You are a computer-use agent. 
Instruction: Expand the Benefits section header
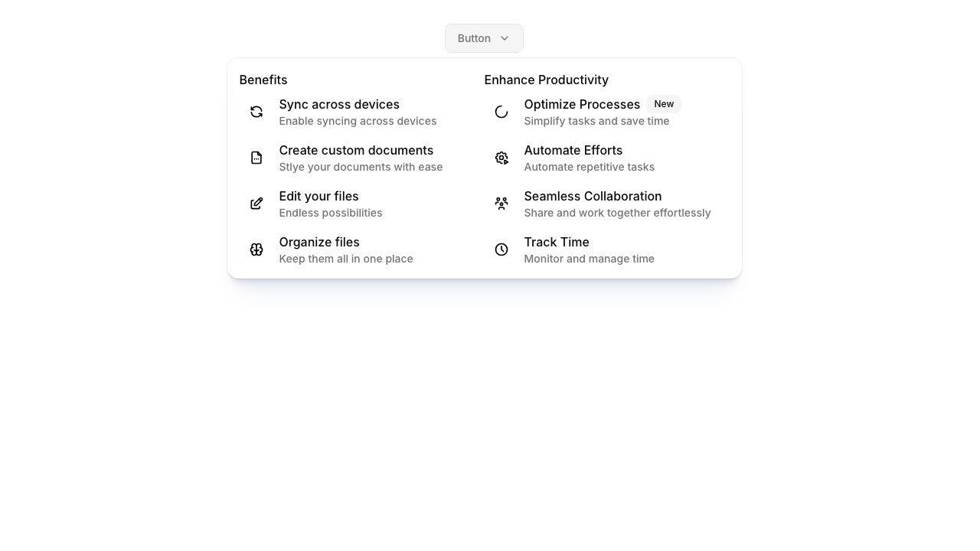[263, 80]
